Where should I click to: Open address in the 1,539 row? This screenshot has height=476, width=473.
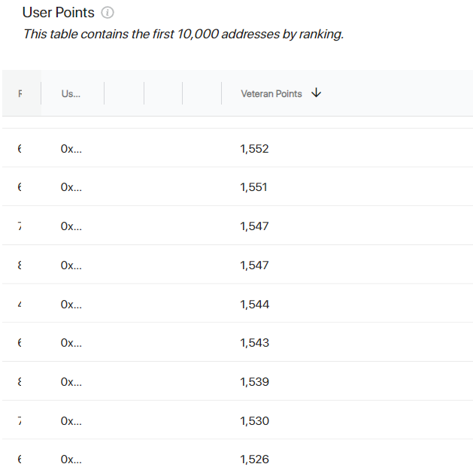71,382
